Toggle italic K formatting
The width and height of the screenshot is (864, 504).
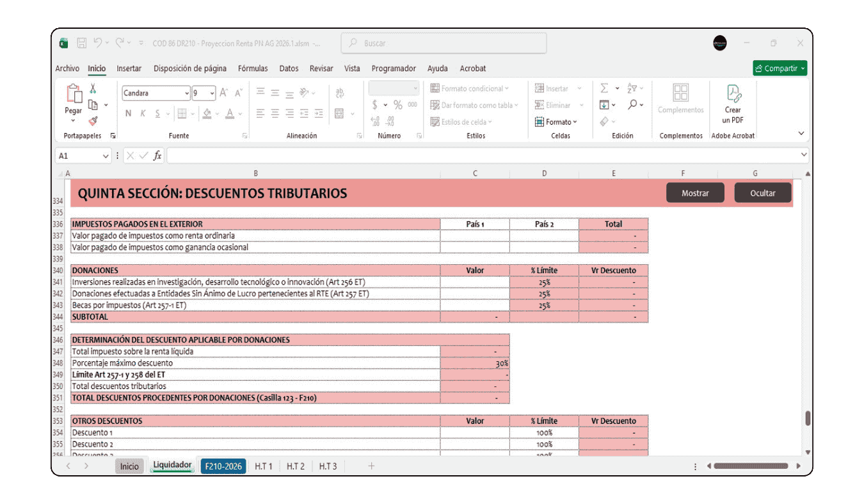pyautogui.click(x=142, y=114)
